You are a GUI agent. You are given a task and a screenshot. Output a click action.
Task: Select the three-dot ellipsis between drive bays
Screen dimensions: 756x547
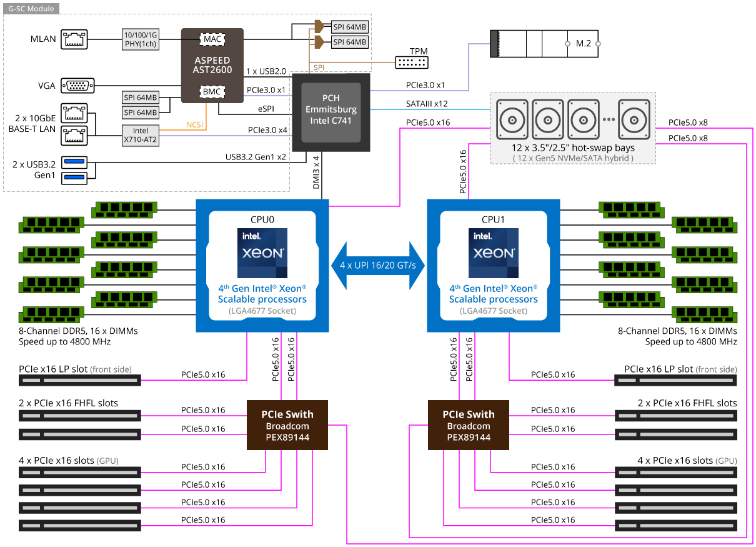(x=607, y=119)
